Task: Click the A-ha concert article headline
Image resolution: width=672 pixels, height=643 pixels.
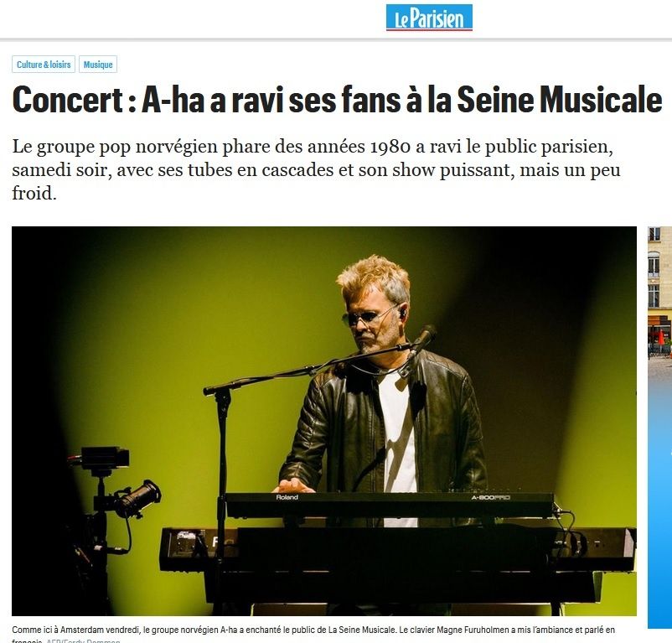Action: (x=338, y=100)
